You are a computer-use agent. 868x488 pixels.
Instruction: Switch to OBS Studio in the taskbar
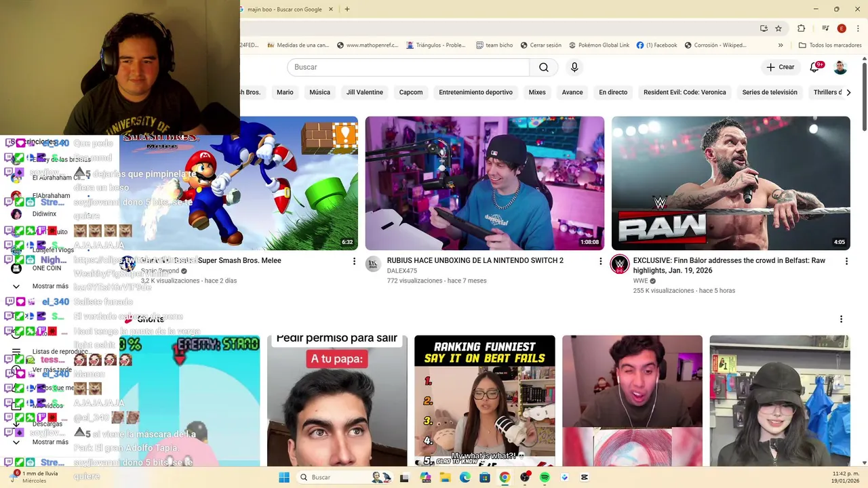click(525, 477)
